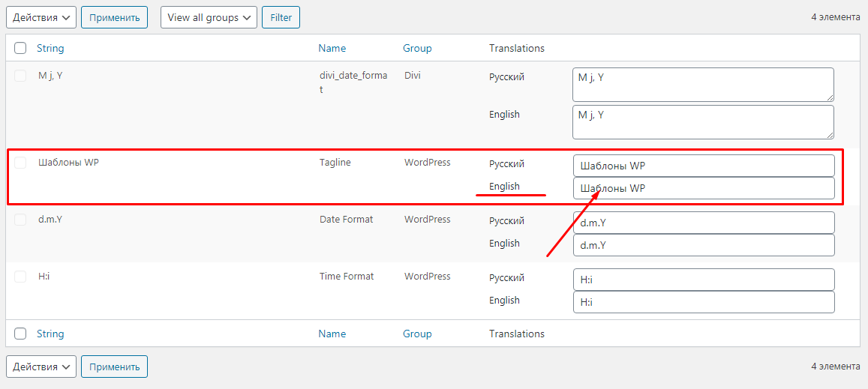Click the English translation textarea for M j, Y
The height and width of the screenshot is (389, 868).
[x=703, y=121]
